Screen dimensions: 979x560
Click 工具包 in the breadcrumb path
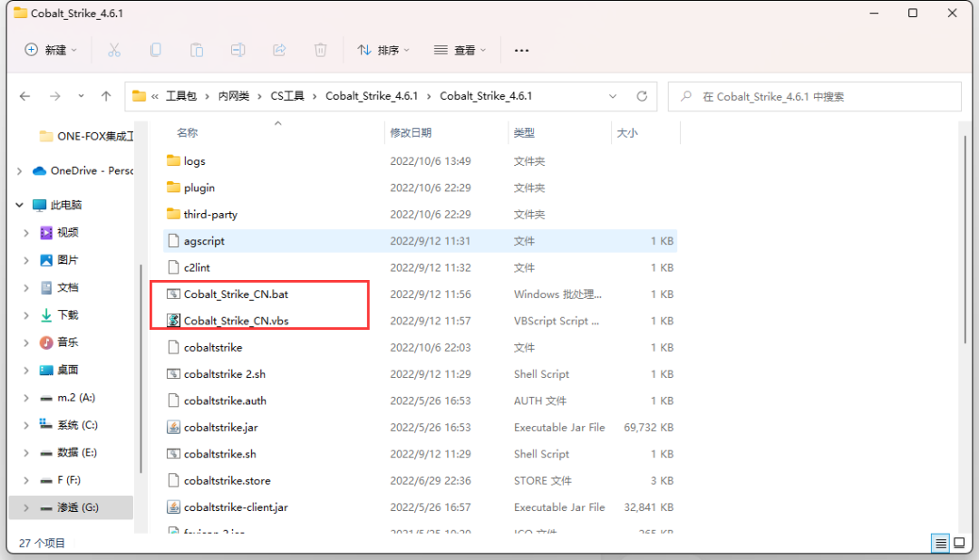181,96
